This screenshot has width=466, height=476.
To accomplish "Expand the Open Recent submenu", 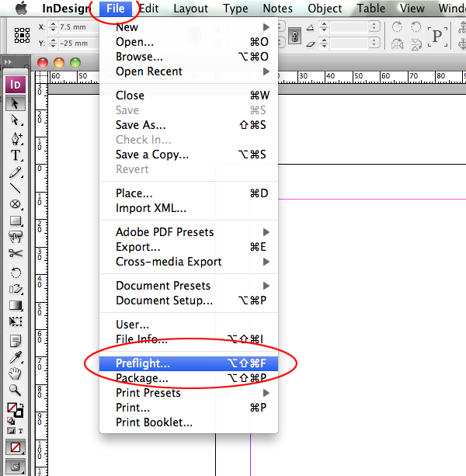I will pos(189,71).
